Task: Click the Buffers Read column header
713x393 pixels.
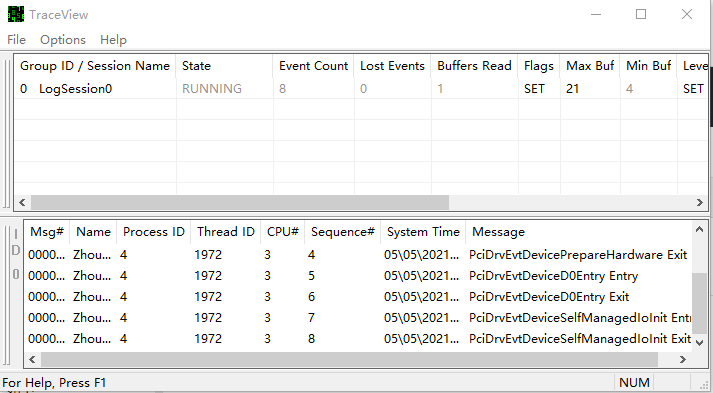Action: (x=474, y=66)
